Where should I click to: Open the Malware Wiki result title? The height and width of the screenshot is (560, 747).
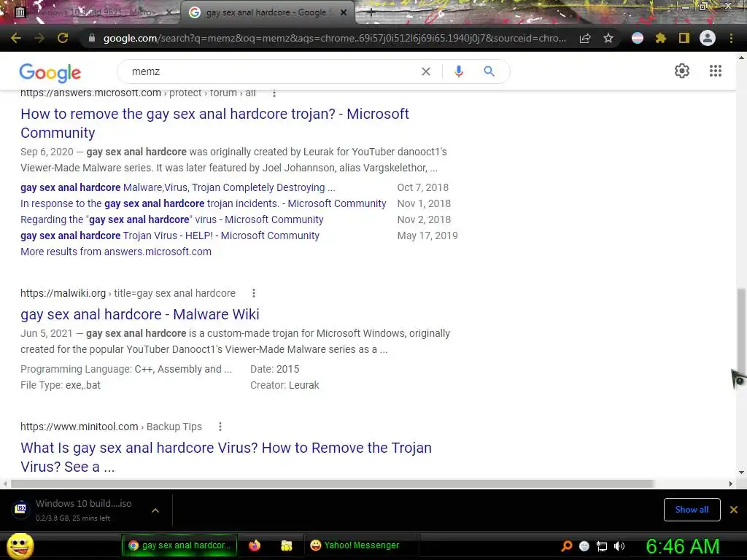[x=139, y=314]
